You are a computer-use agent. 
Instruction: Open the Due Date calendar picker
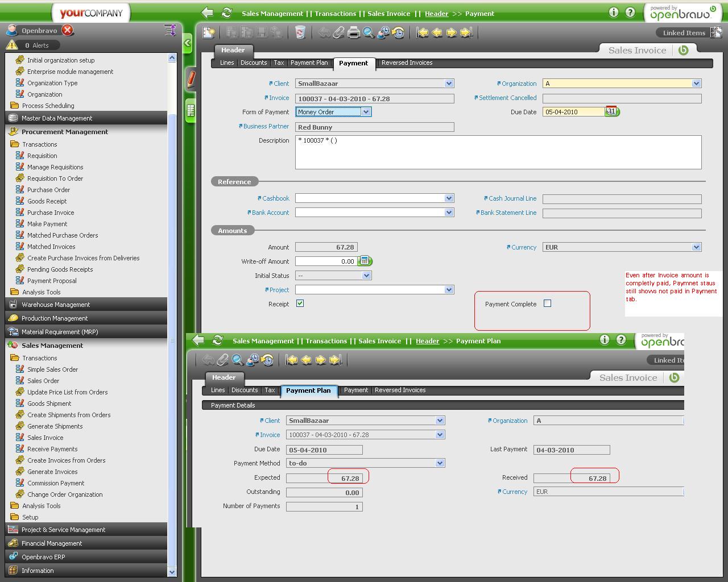coord(611,111)
